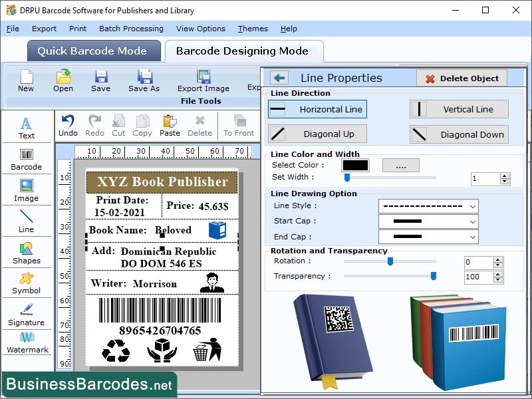The image size is (532, 399).
Task: Open the Batch Processing menu
Action: point(131,29)
